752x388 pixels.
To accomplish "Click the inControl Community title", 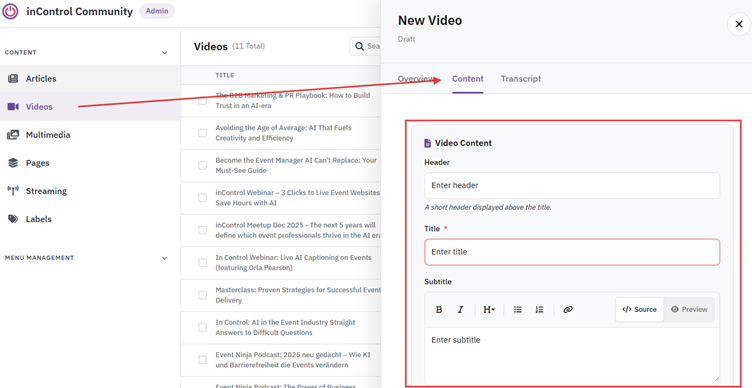I will pos(80,12).
